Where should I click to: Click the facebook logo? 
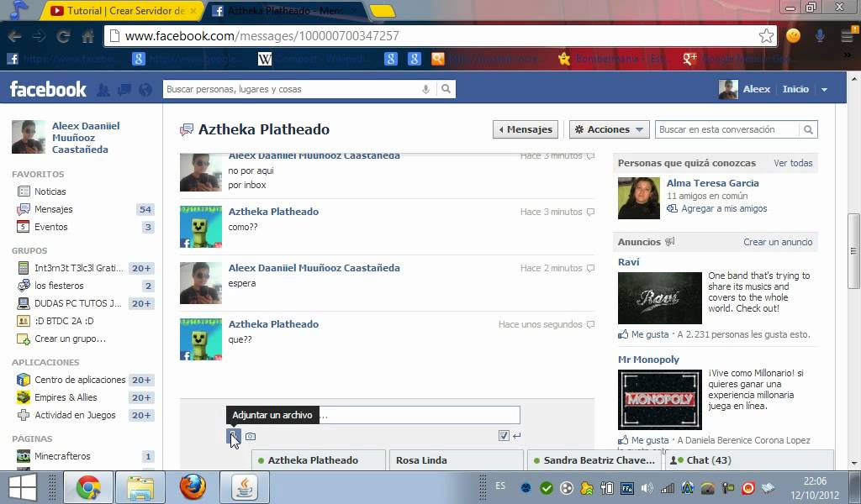coord(48,89)
